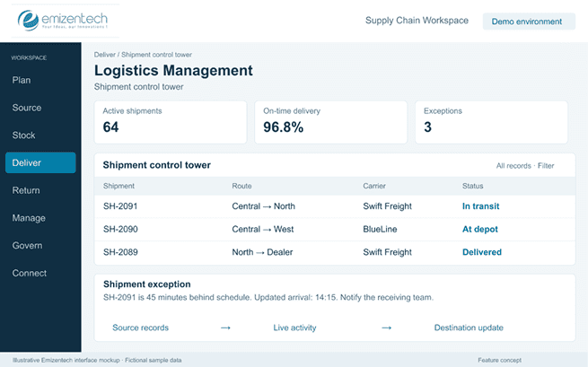
Task: Click the Emizentech logo
Action: click(x=63, y=21)
